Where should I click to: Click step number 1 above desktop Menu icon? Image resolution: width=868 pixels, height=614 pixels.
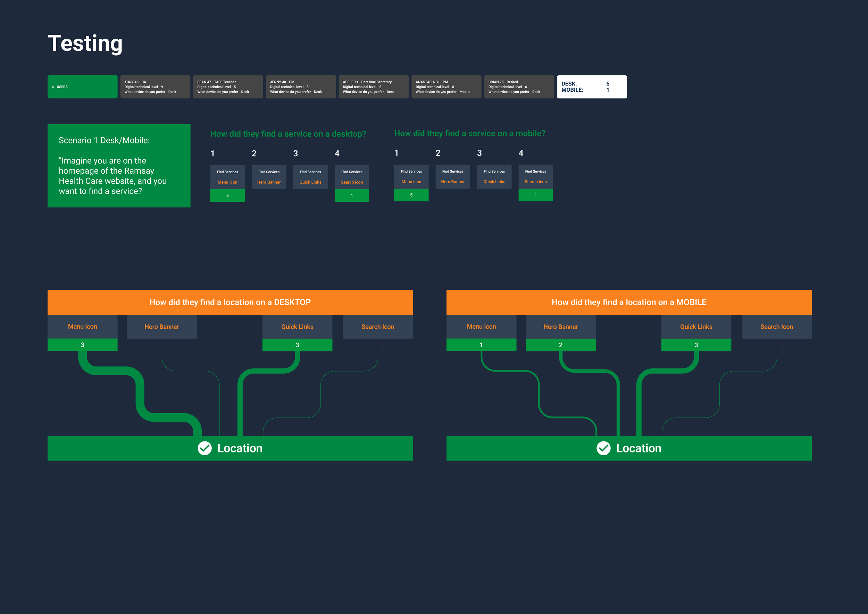click(x=212, y=153)
